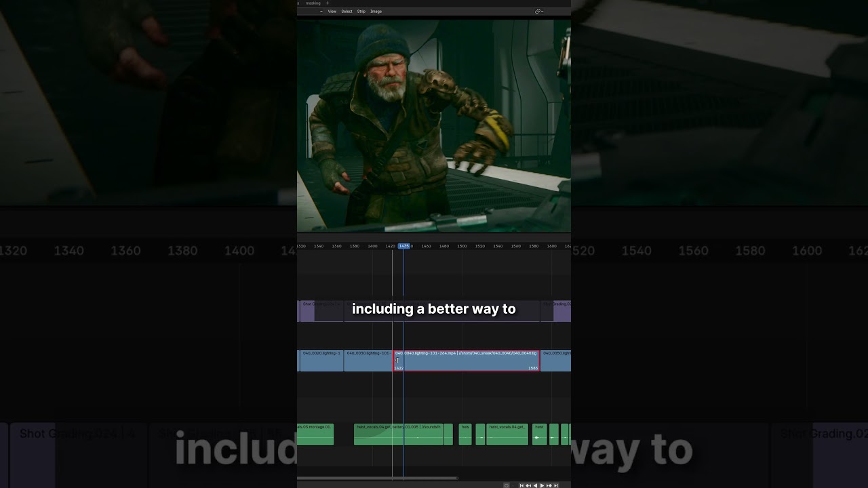Select the 040_0030.lighting-101 strip
Viewport: 868px width, 488px height.
pyautogui.click(x=368, y=361)
